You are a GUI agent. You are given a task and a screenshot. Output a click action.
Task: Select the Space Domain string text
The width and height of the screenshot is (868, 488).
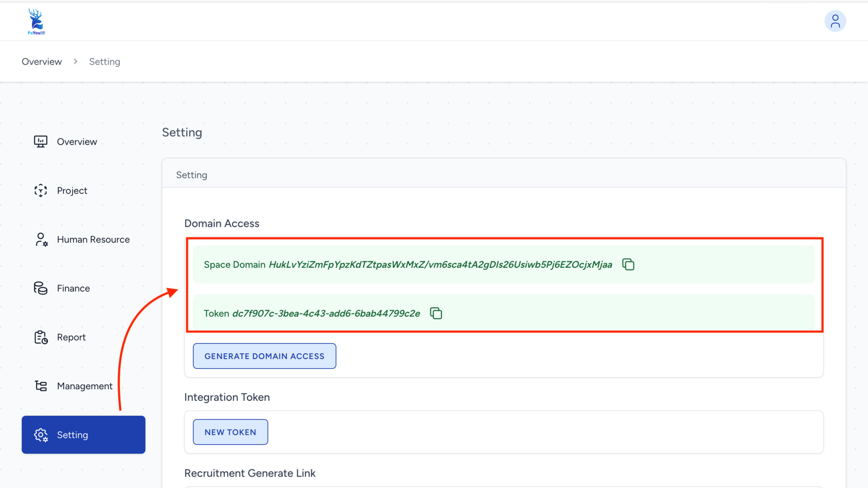coord(440,264)
